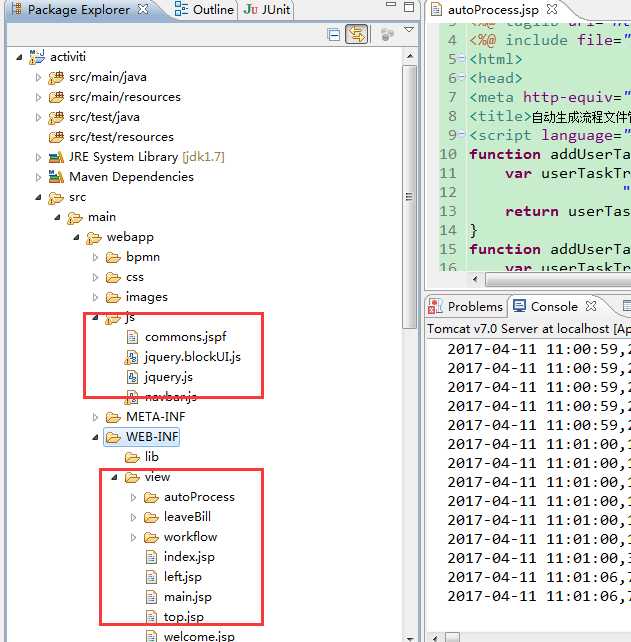
Task: Expand the images folder
Action: (95, 297)
